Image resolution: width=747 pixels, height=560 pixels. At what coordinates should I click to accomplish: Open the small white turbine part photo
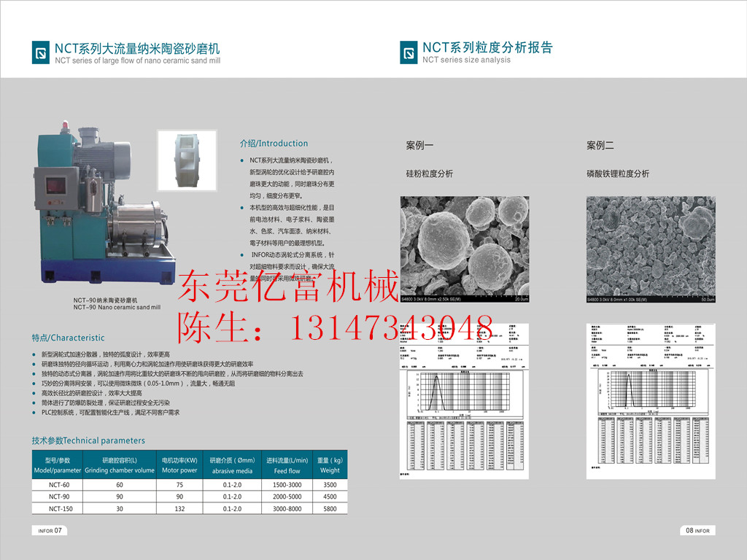point(187,160)
